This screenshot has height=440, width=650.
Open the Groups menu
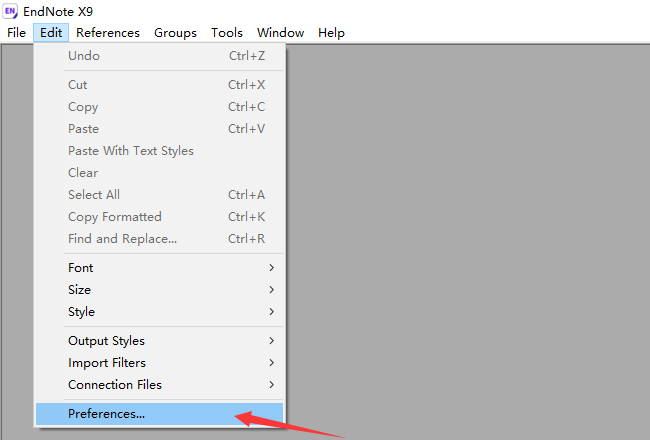[x=175, y=33]
